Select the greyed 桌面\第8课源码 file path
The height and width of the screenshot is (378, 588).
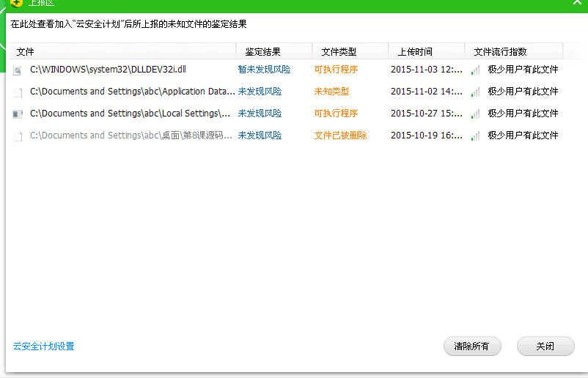point(131,136)
